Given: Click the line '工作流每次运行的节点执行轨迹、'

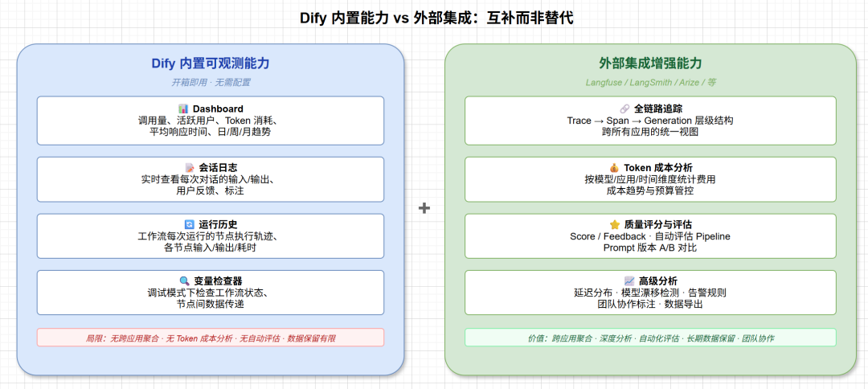Looking at the screenshot, I should click(211, 236).
